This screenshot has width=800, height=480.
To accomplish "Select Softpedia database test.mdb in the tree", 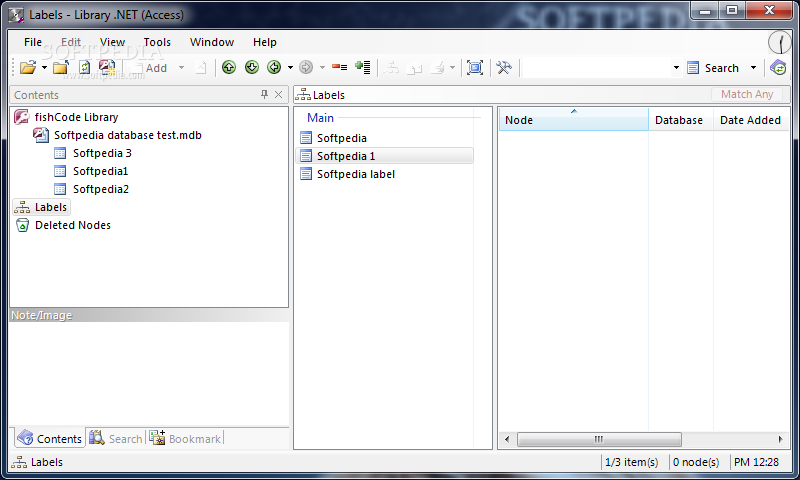I will coord(128,135).
